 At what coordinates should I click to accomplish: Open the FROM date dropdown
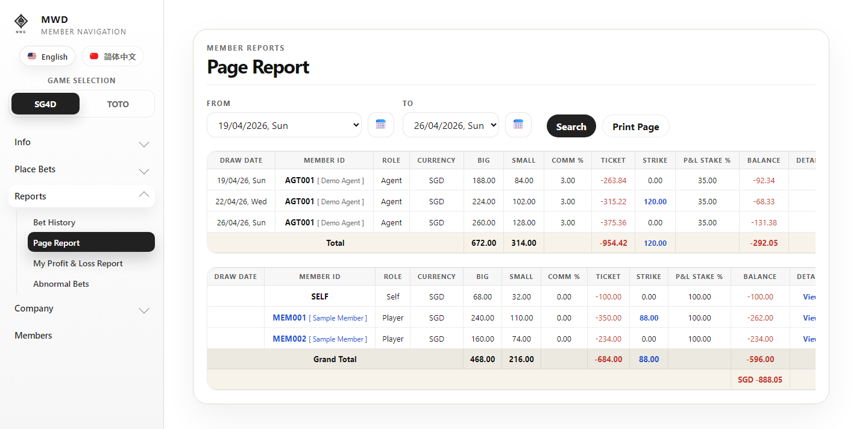(x=284, y=125)
